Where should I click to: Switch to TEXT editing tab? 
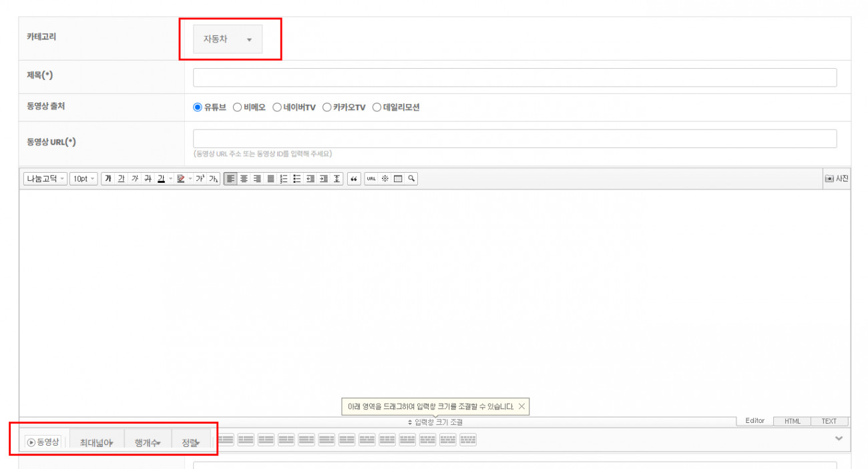(829, 421)
